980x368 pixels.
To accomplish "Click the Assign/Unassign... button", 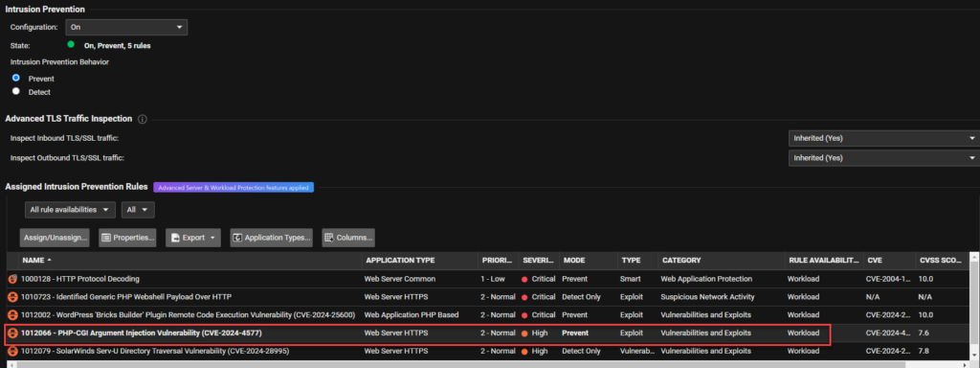I will coord(55,238).
